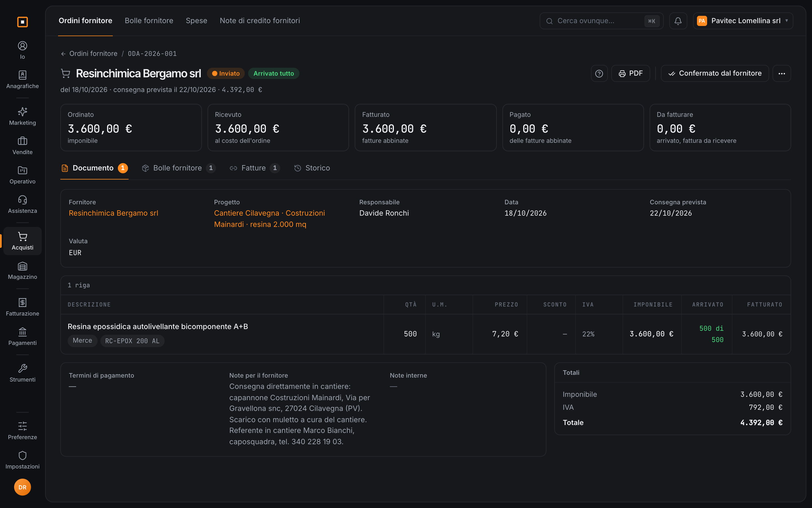The height and width of the screenshot is (508, 812).
Task: Switch to the Bolle fornitore top tab
Action: click(149, 21)
